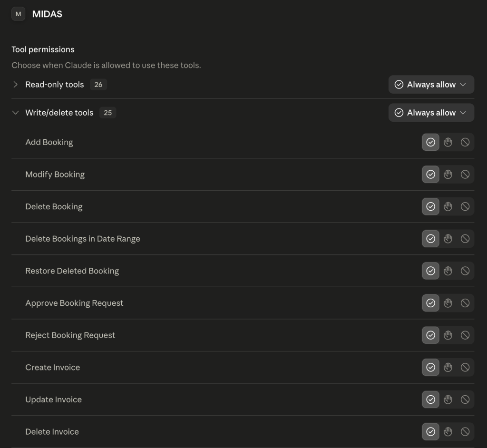Set Reject Booking Request to always allow
The width and height of the screenshot is (487, 448).
point(430,335)
